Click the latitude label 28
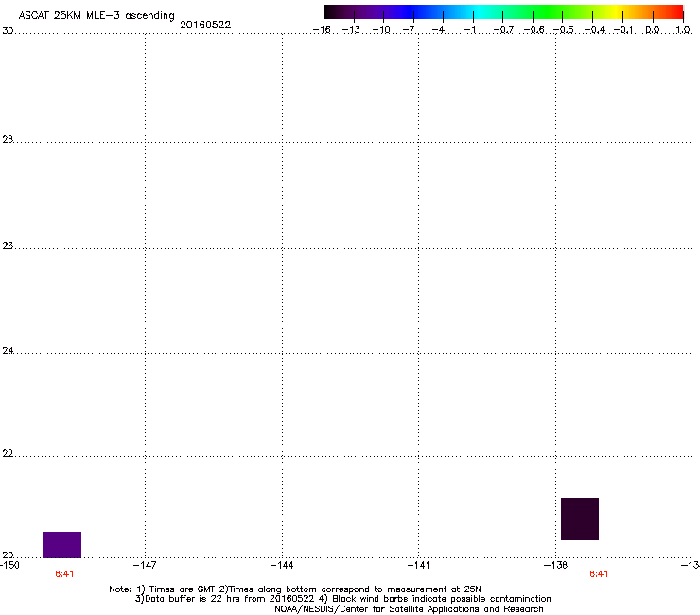 tap(8, 140)
